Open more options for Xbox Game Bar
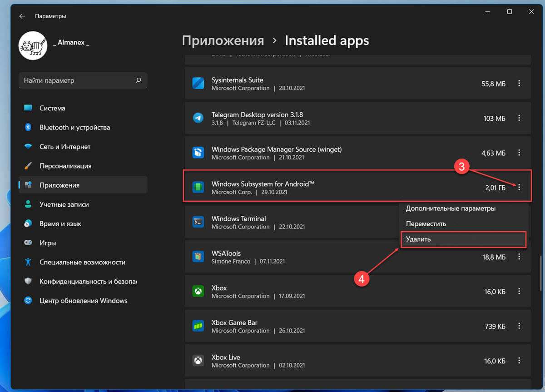The width and height of the screenshot is (545, 392). (519, 326)
